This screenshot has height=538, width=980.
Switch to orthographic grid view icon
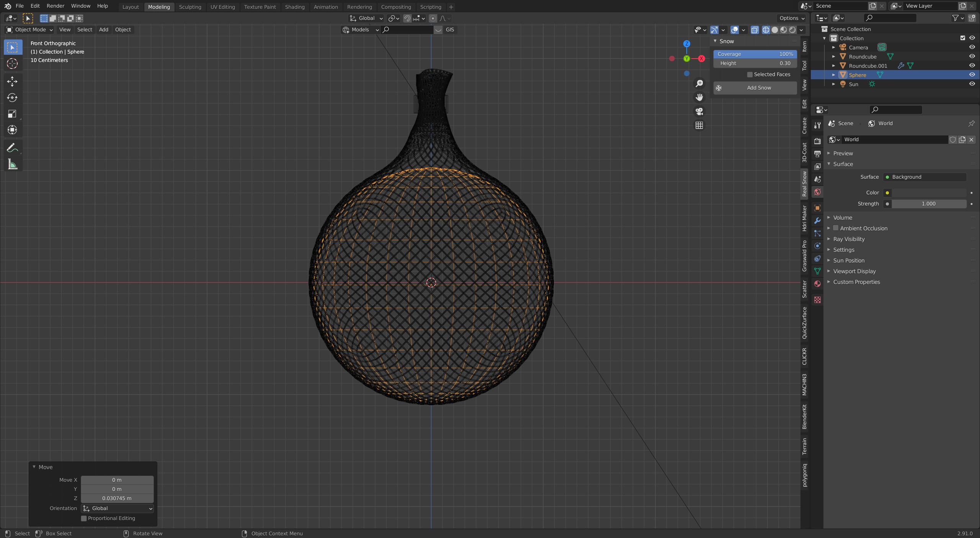699,126
